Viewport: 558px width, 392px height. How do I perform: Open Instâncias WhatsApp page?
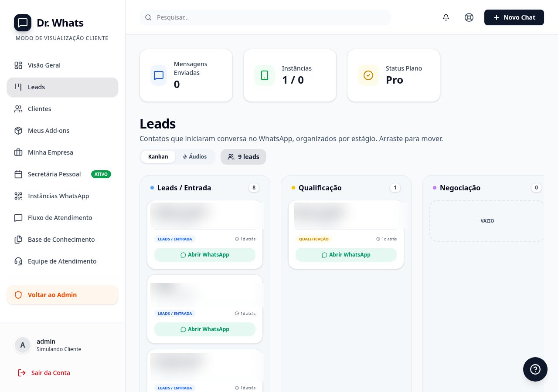click(62, 196)
